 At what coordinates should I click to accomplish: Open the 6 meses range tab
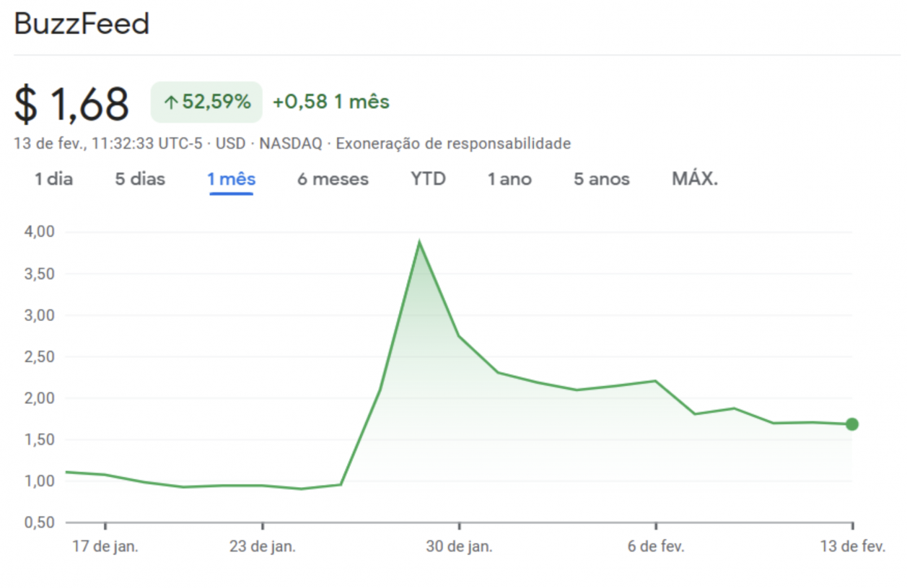coord(333,179)
